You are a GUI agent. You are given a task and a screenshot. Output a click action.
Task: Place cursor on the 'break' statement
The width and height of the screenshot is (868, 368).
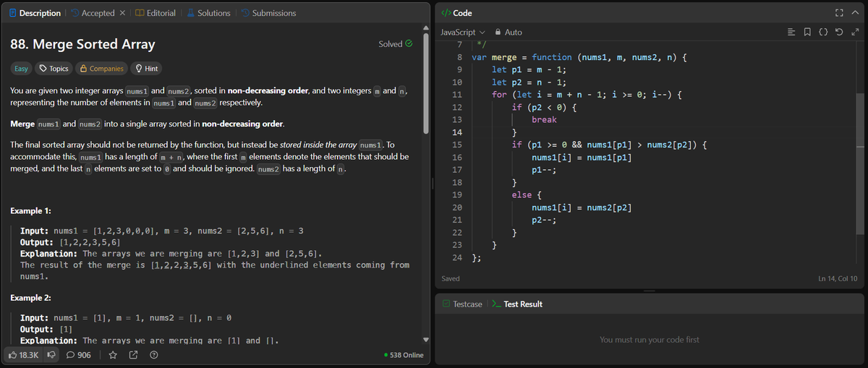(544, 119)
